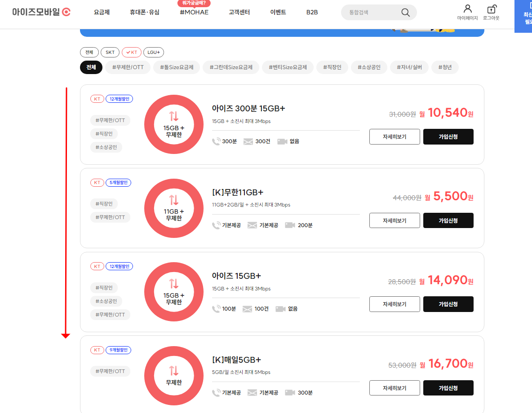Screen dimensions: 532x413
Task: Click the 통합검색 search field
Action: [379, 13]
